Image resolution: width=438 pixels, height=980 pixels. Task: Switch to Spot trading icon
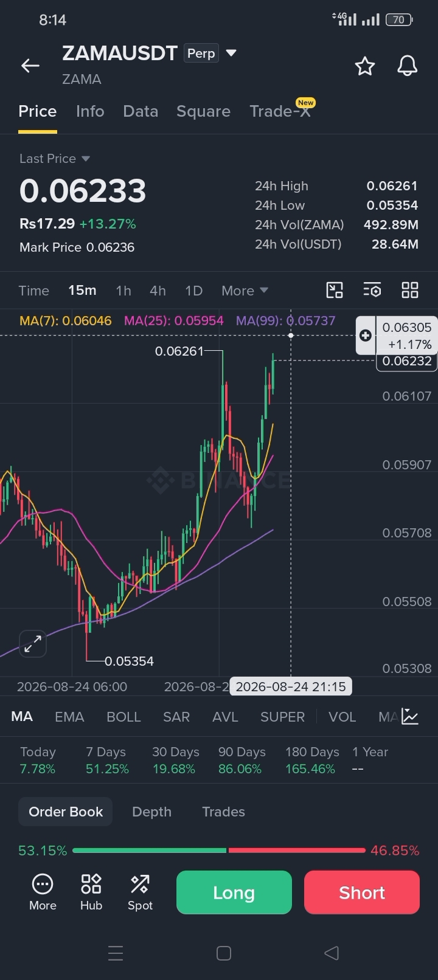pos(140,892)
